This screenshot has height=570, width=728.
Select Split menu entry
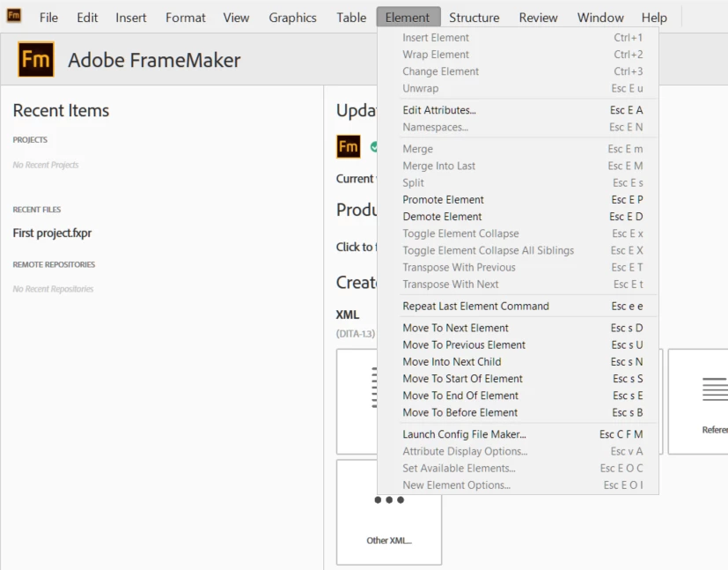click(x=518, y=183)
